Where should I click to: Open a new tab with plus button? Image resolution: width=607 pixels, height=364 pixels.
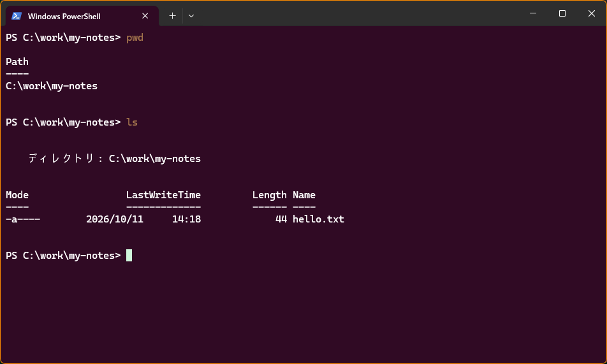172,16
